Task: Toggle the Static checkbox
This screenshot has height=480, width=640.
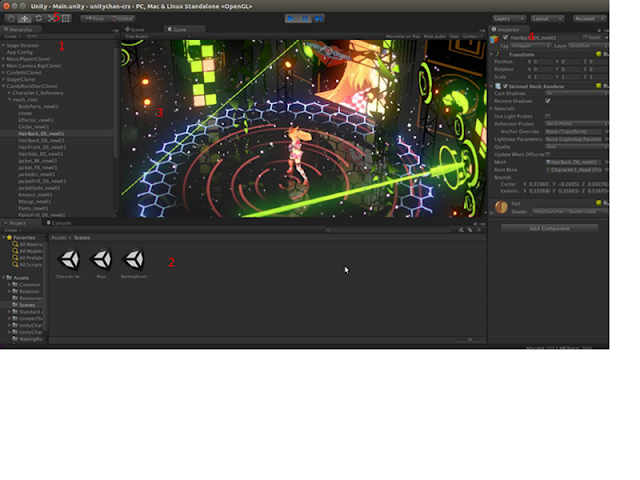Action: coord(585,38)
